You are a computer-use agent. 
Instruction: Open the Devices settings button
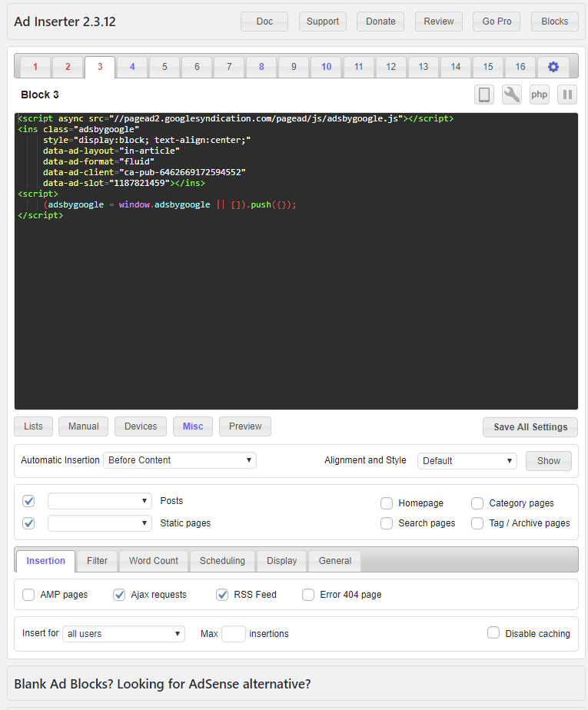pyautogui.click(x=141, y=426)
